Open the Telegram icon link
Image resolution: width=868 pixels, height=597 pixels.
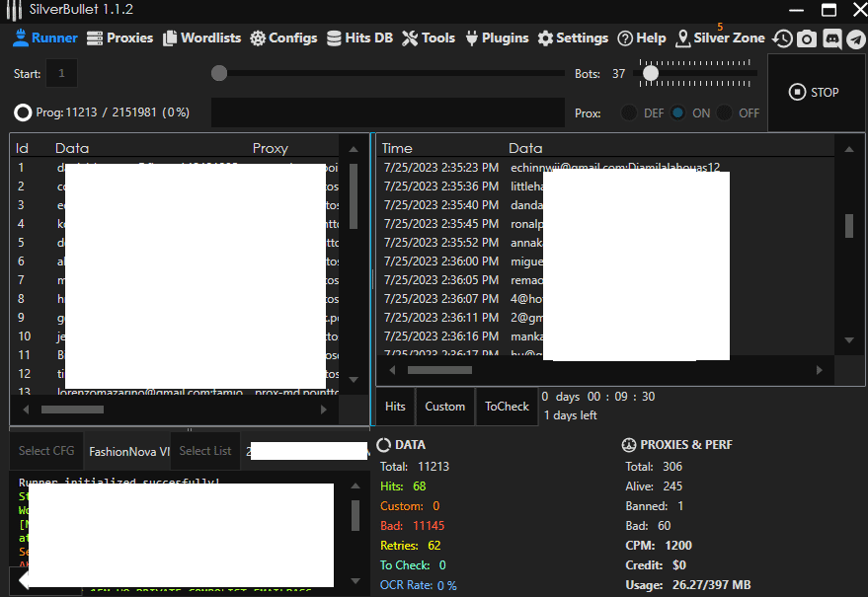pyautogui.click(x=856, y=39)
